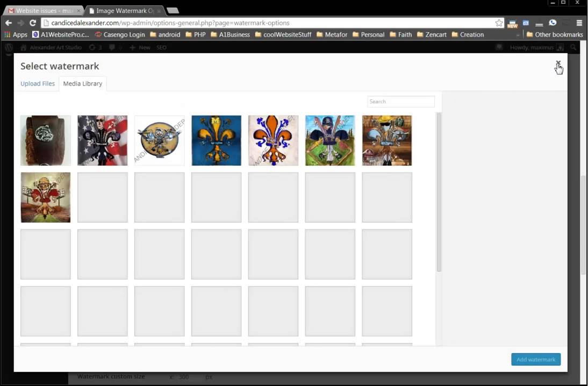Viewport: 588px width, 386px height.
Task: Open the Faith bookmarks folder
Action: (400, 34)
